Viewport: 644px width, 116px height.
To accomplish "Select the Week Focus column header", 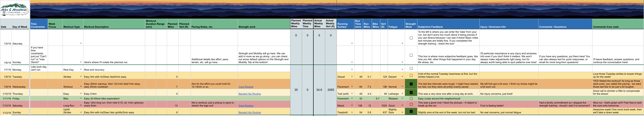I will (55, 24).
